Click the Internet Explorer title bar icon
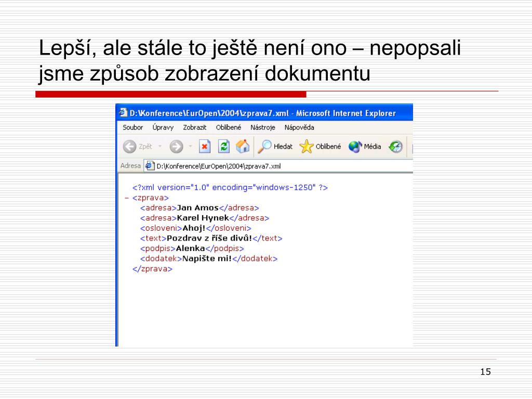Screen dimensions: 532x399 pos(123,113)
